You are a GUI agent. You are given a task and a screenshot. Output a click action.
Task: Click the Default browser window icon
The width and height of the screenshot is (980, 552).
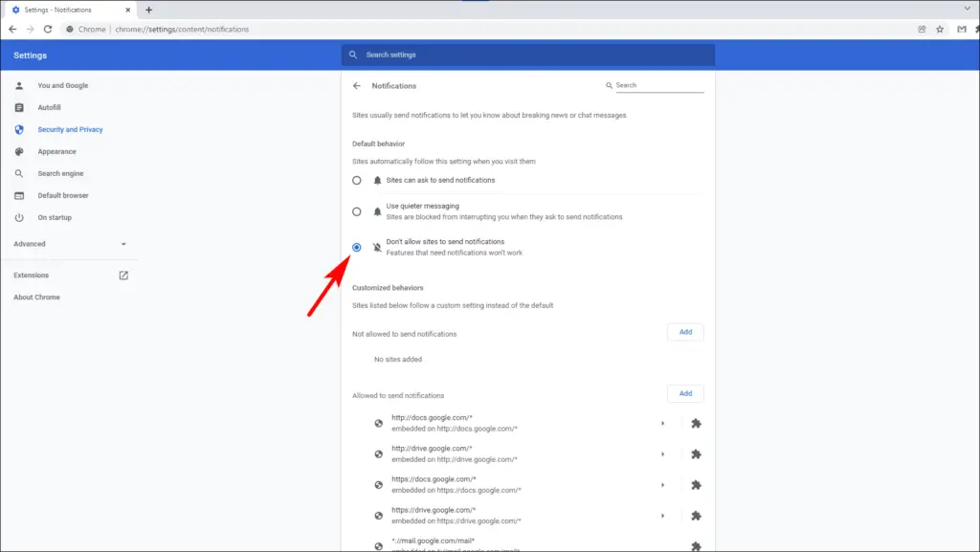(19, 195)
